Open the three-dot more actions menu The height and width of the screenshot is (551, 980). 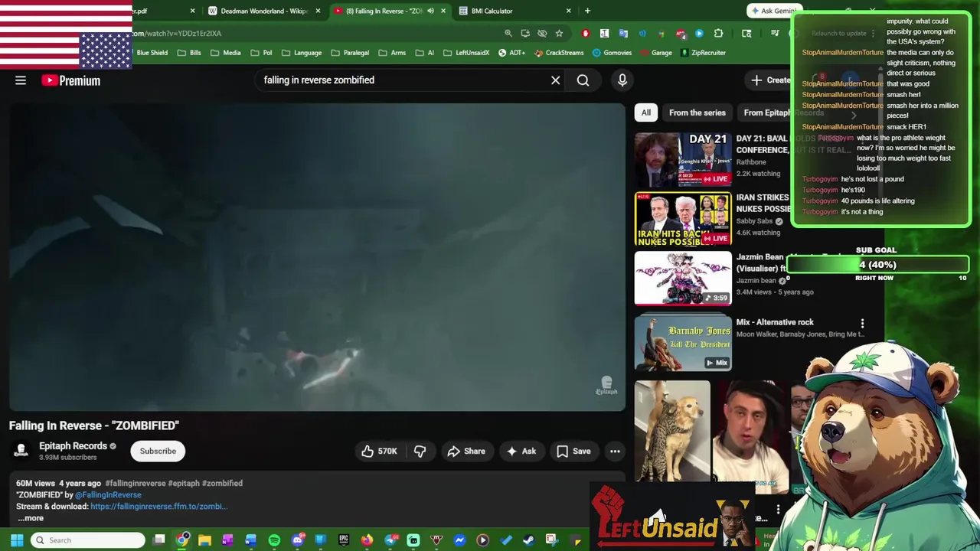[x=615, y=452]
